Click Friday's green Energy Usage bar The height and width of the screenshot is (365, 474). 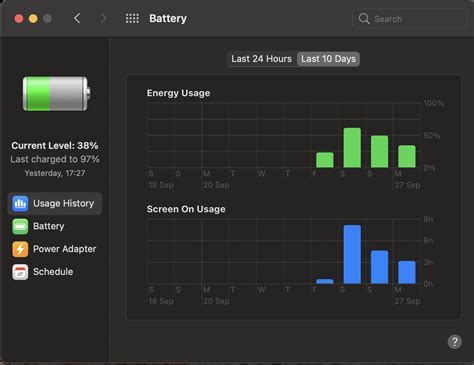(x=325, y=160)
